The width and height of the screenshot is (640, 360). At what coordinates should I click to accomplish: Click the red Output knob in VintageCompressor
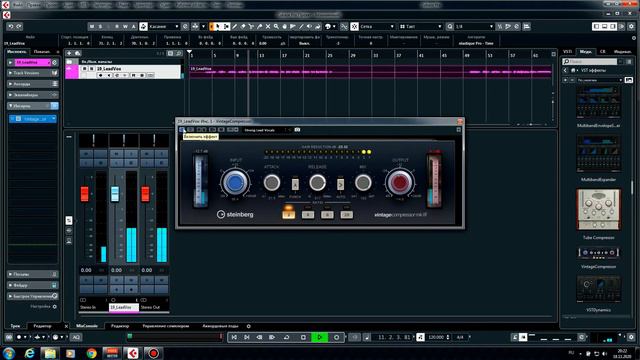click(x=400, y=182)
